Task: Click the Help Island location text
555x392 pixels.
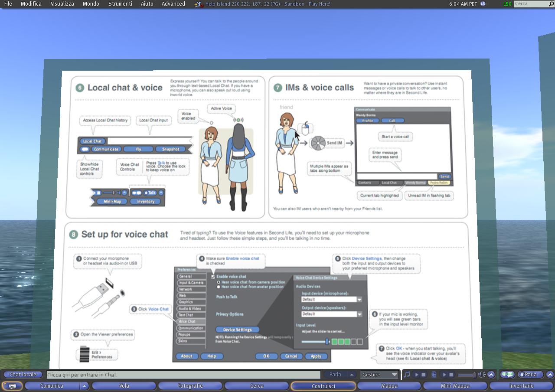Action: click(x=268, y=4)
